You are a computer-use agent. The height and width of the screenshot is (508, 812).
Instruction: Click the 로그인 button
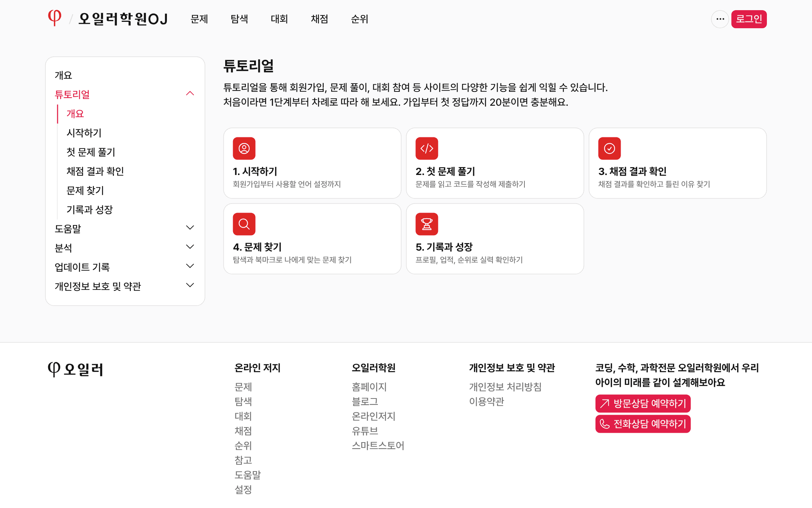(749, 19)
